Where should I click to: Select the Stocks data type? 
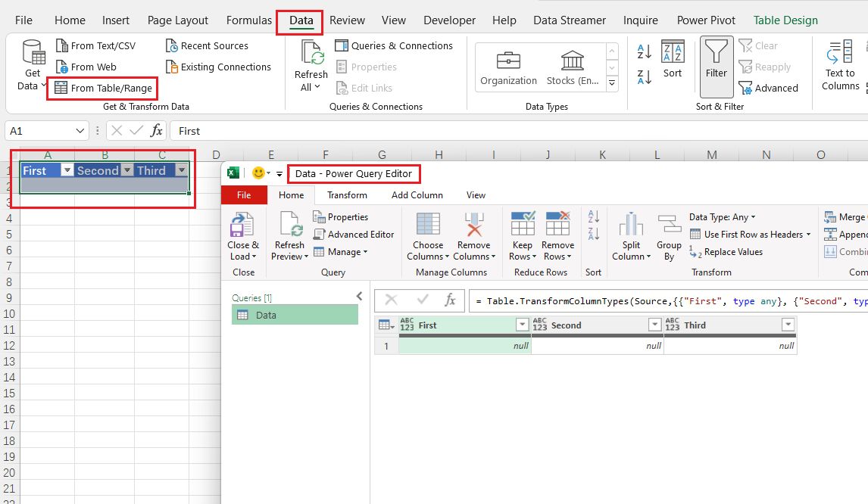(573, 68)
